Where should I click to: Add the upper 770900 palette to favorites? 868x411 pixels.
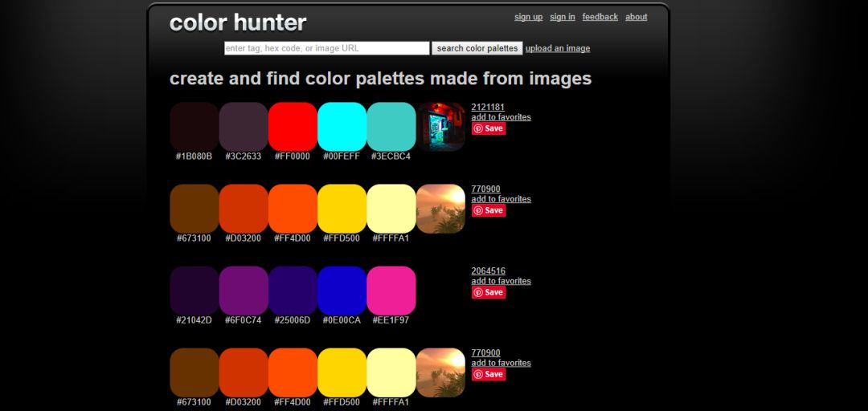[501, 199]
